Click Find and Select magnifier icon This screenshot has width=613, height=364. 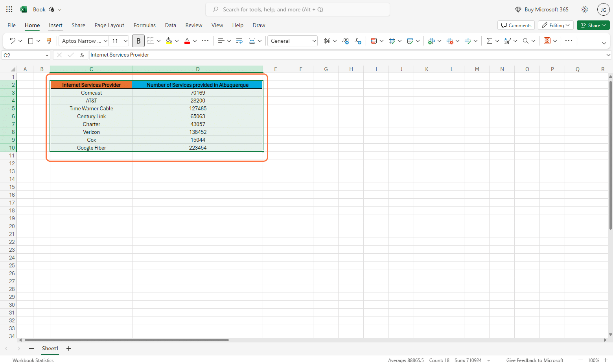click(x=526, y=41)
